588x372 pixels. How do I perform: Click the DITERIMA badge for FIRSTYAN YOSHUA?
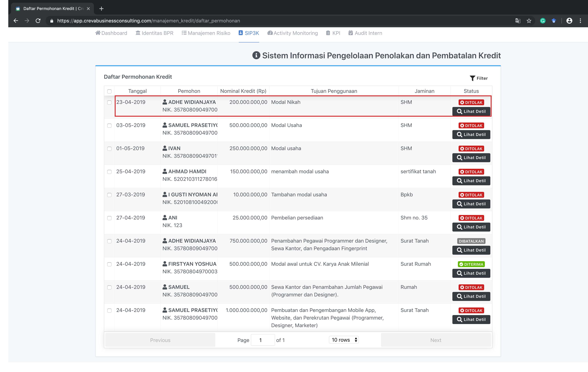(471, 264)
